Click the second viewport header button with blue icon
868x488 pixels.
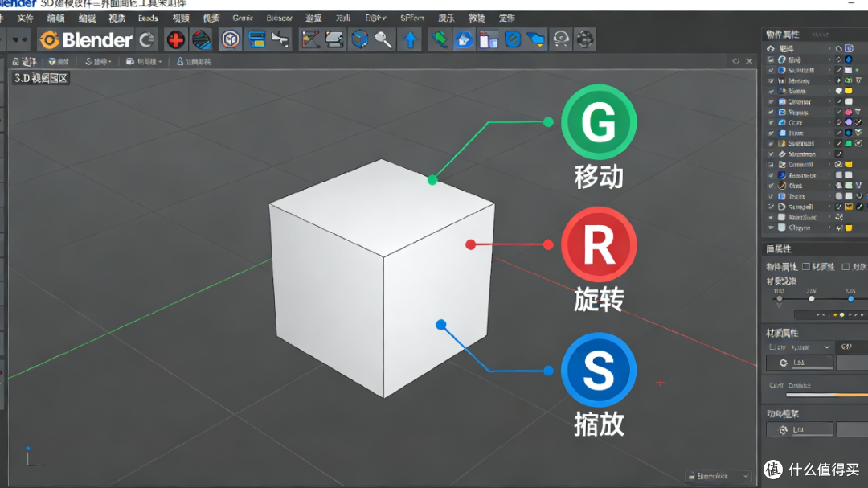(x=59, y=61)
